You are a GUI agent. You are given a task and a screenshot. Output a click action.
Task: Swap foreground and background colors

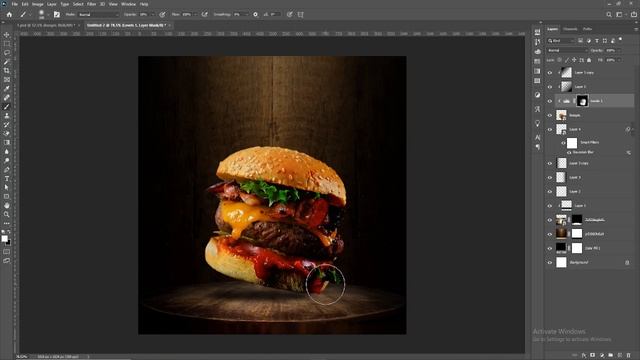(9, 232)
